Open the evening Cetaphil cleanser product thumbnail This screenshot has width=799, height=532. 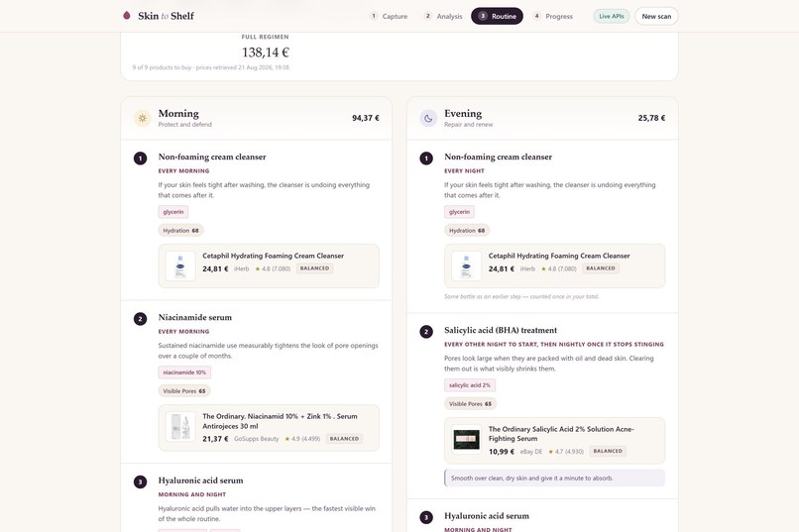click(x=466, y=266)
